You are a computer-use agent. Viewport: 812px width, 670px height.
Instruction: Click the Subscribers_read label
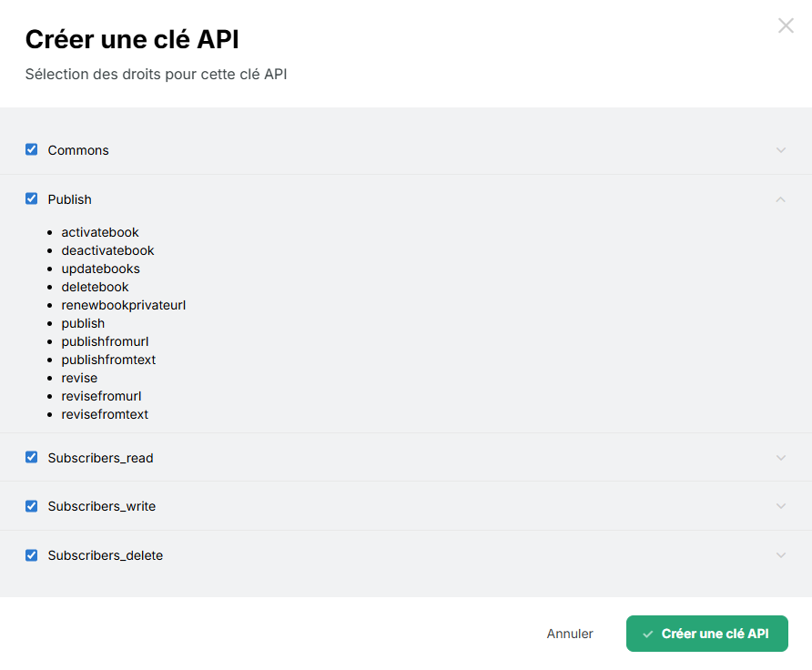pyautogui.click(x=100, y=458)
